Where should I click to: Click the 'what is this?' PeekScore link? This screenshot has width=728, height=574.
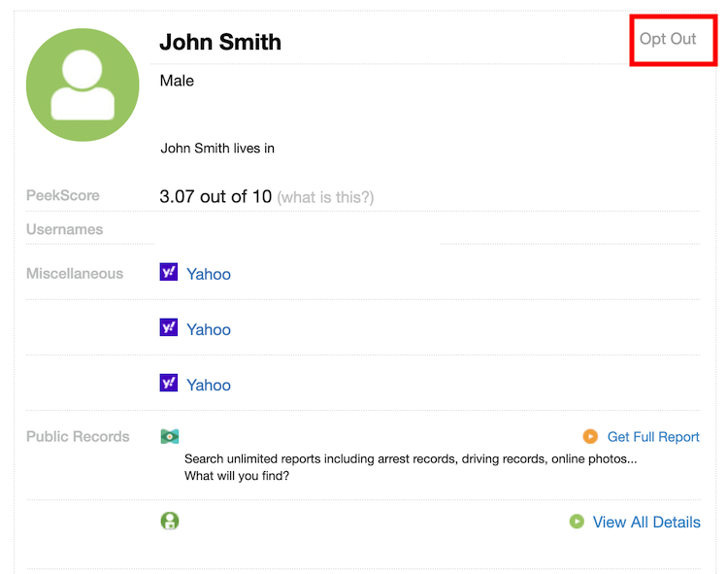[325, 197]
